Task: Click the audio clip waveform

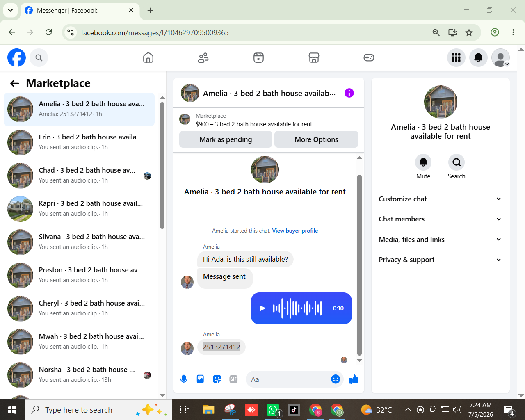Action: 297,308
